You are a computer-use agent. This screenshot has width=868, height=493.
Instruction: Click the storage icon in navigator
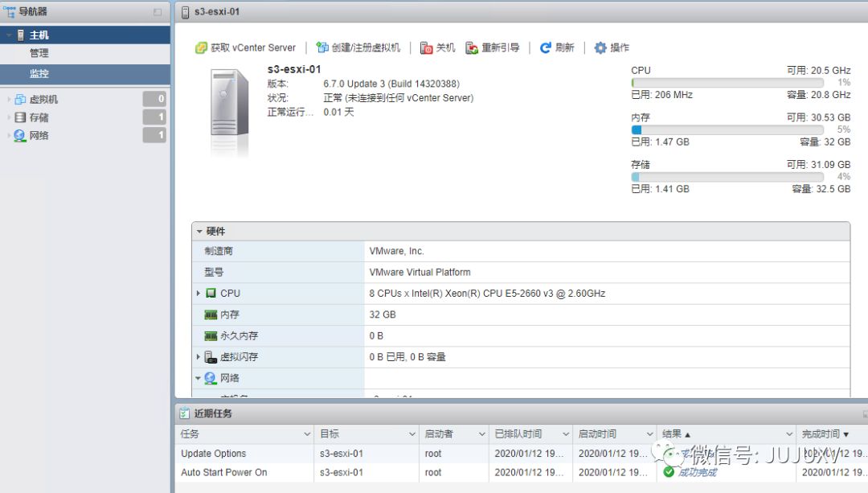(x=20, y=117)
